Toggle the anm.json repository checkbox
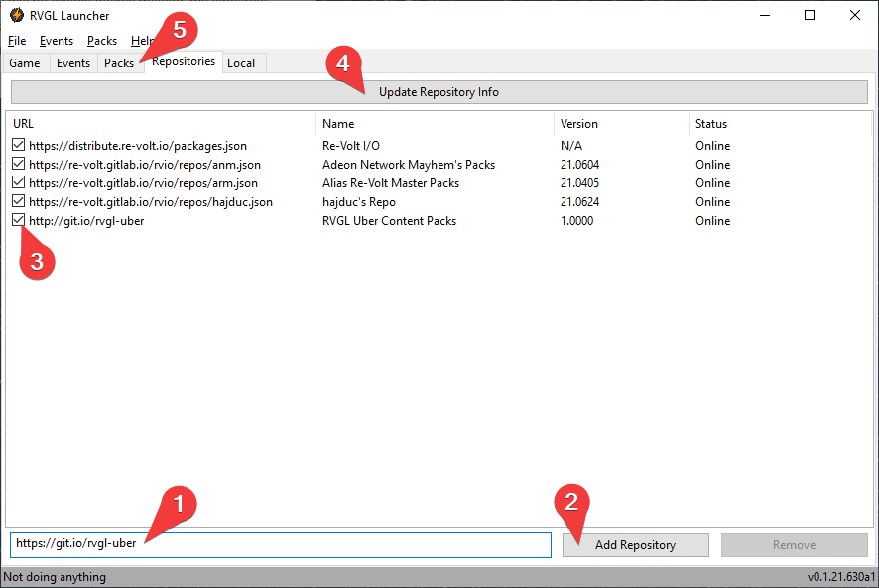 [x=19, y=164]
